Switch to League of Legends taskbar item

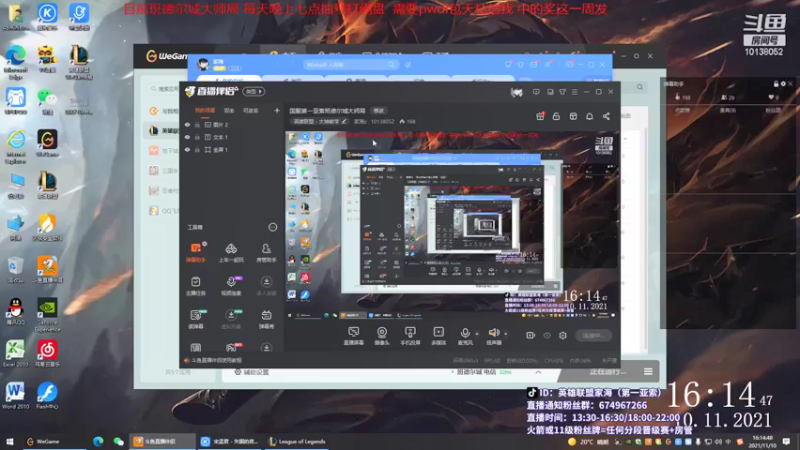coord(297,441)
